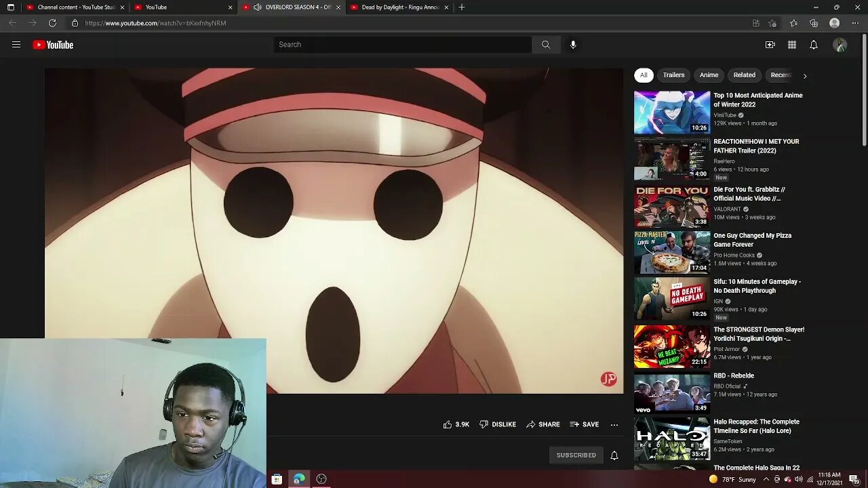The width and height of the screenshot is (868, 488).
Task: Open Die For You ft. Grabbitz title
Action: pyautogui.click(x=749, y=194)
